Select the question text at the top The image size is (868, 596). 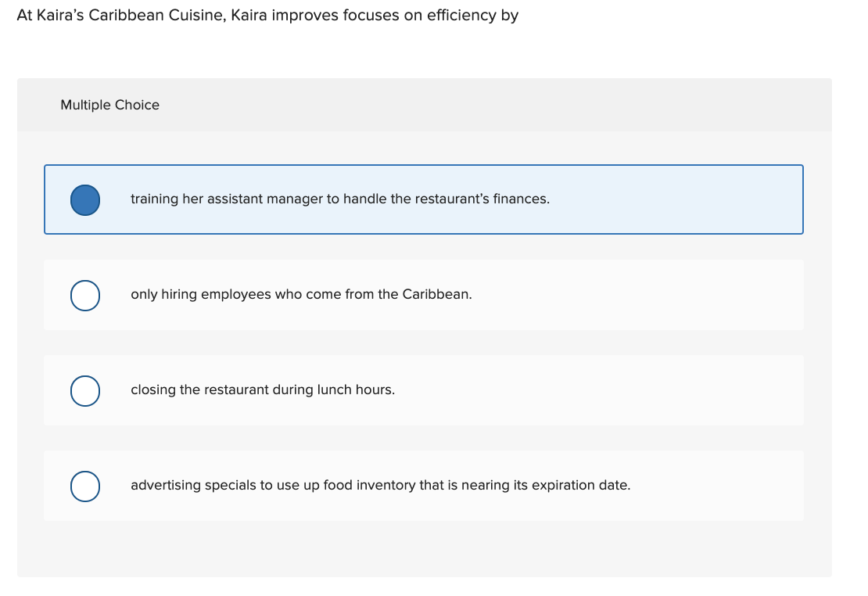pyautogui.click(x=267, y=15)
